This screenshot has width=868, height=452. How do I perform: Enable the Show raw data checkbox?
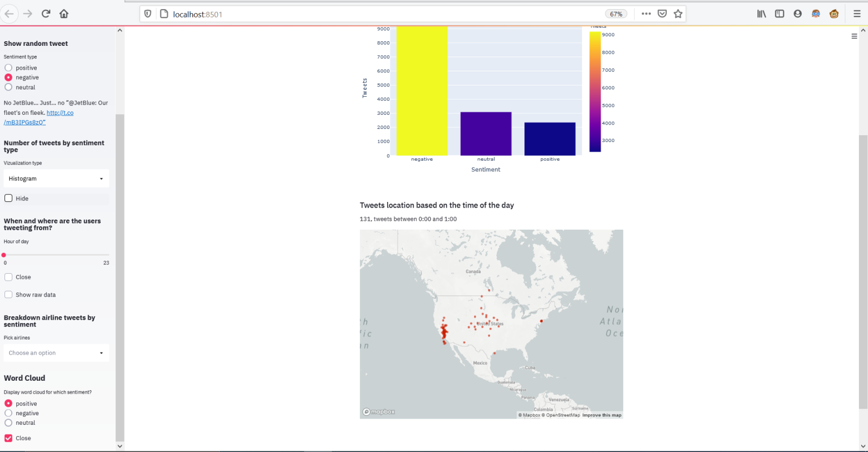tap(8, 295)
